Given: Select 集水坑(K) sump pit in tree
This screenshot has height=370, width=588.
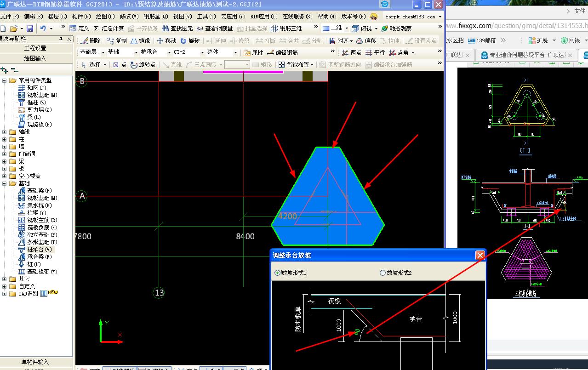Looking at the screenshot, I should [x=35, y=205].
